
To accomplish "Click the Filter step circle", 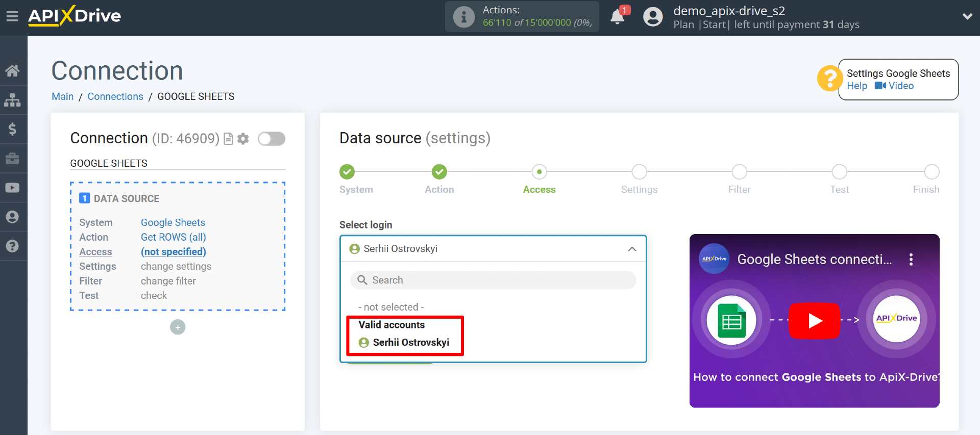I will (740, 172).
